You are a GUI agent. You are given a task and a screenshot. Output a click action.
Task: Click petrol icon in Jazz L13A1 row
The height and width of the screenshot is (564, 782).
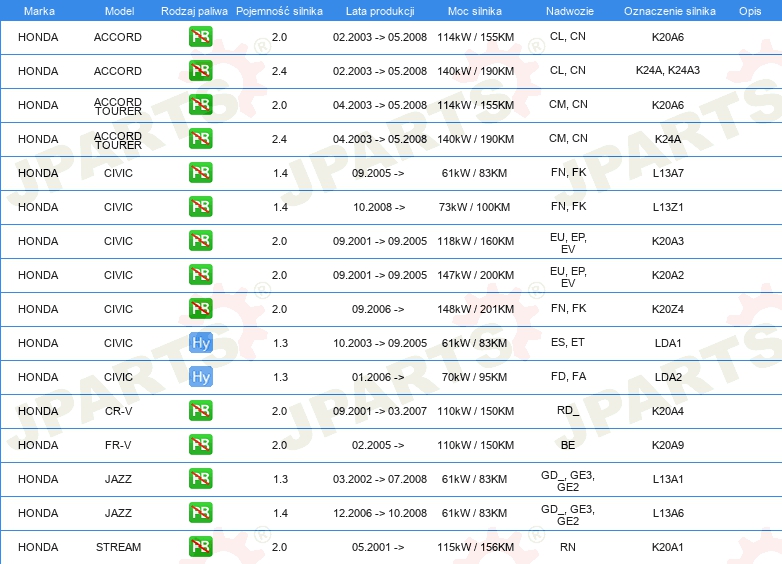[200, 478]
